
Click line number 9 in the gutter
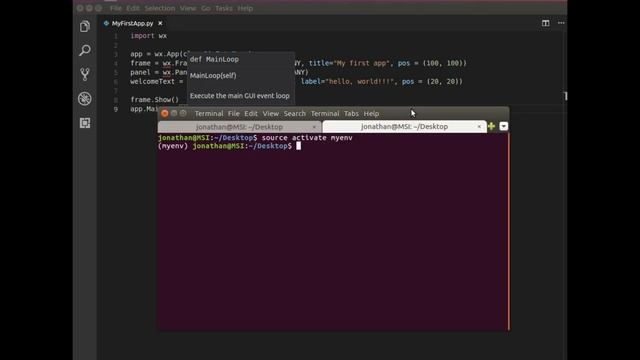pos(116,109)
